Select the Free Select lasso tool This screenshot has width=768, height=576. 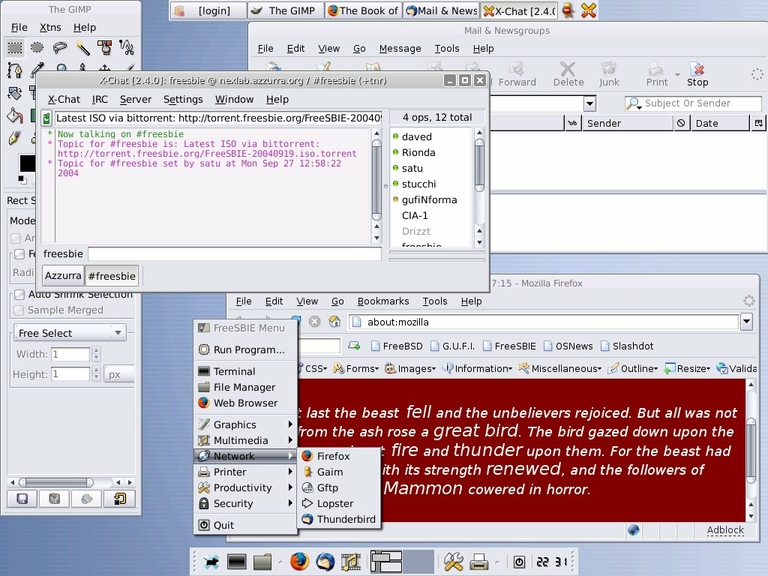pos(60,48)
